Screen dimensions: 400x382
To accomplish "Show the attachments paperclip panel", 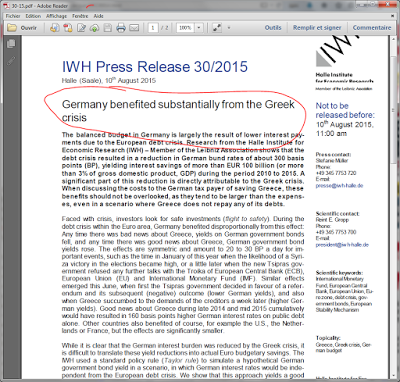I will pyautogui.click(x=11, y=61).
